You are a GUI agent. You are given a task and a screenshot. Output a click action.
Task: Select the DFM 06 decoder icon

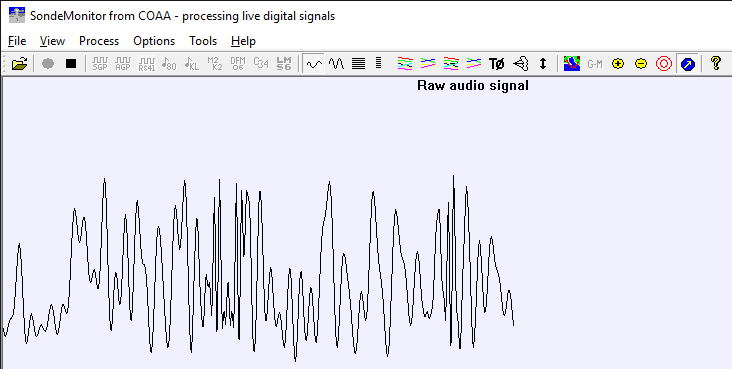tap(238, 64)
